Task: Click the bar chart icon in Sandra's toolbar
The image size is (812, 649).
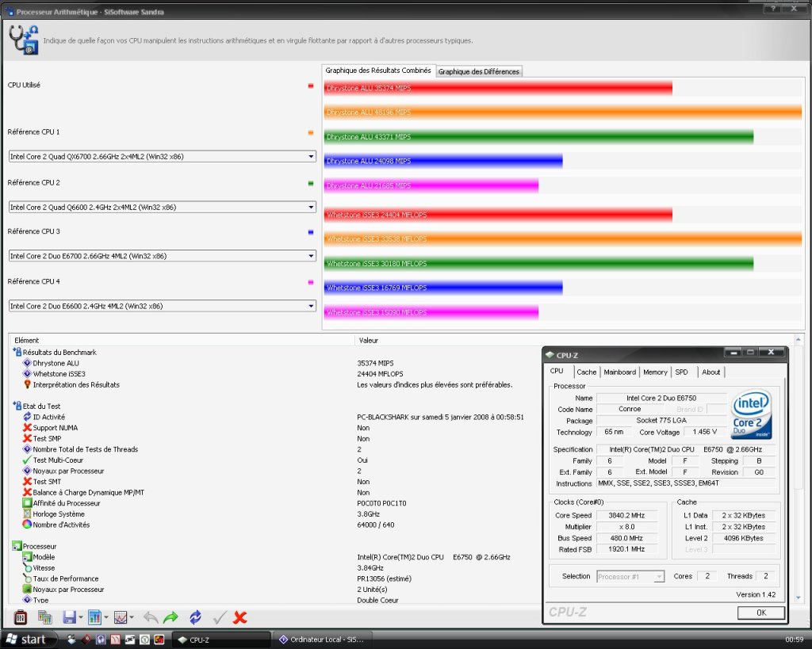Action: click(x=94, y=617)
